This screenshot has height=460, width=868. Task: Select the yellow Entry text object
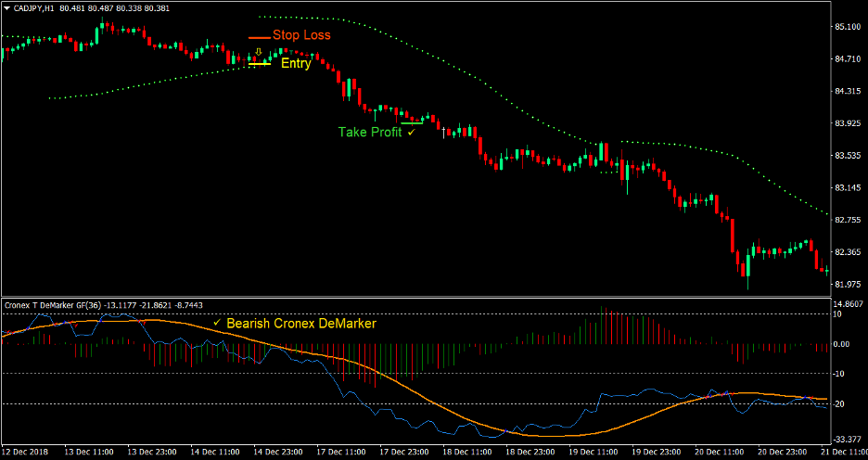(296, 64)
